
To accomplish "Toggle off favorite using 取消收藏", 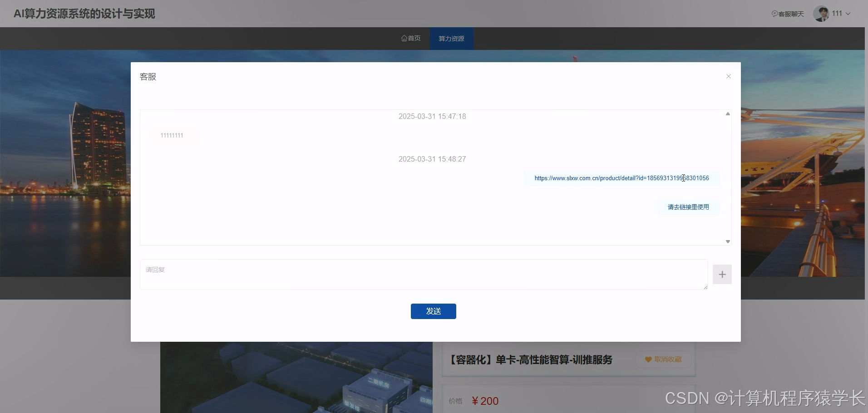I will [663, 359].
